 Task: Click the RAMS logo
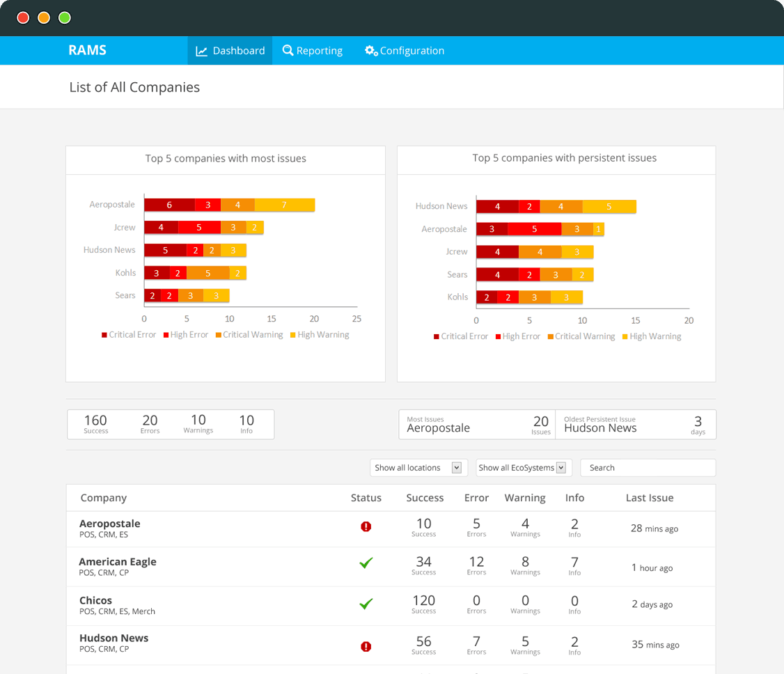click(88, 50)
